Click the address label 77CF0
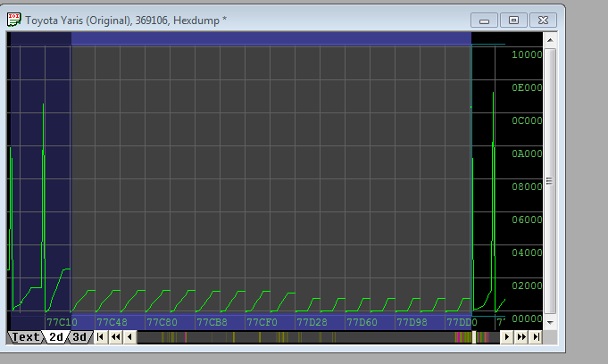The image size is (608, 364). point(262,322)
